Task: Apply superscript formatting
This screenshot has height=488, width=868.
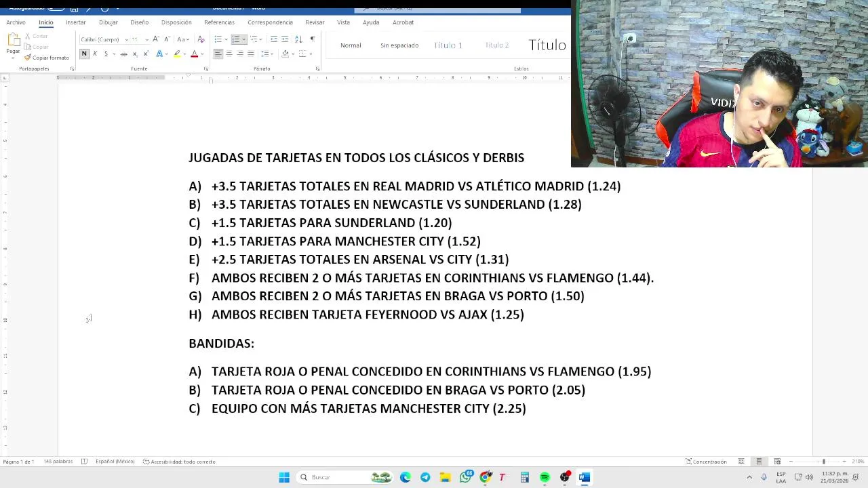Action: (146, 54)
